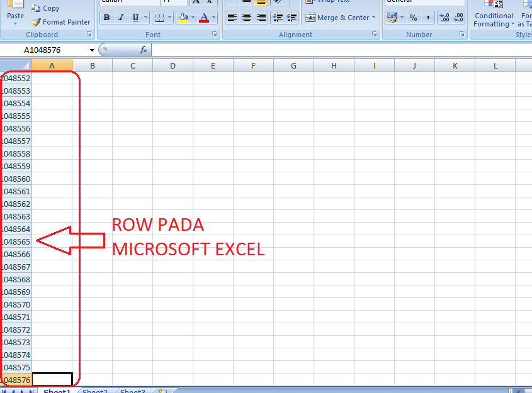Decrease decimal places
The image size is (532, 393).
(458, 18)
